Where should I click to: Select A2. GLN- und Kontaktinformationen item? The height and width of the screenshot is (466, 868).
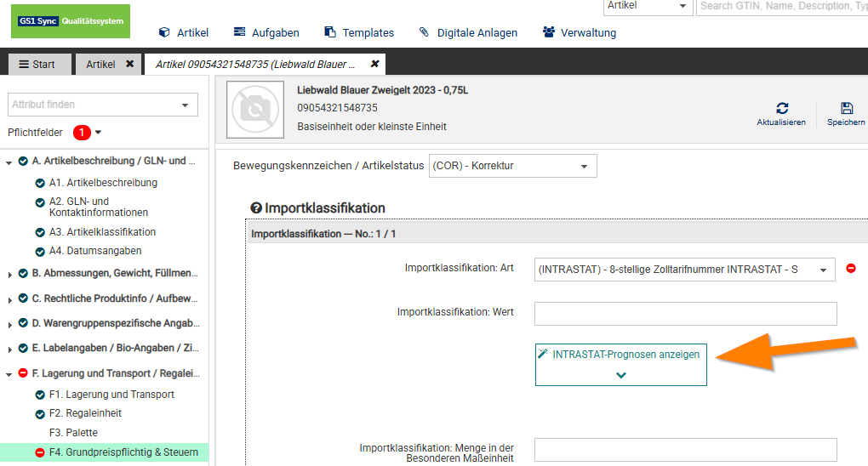pyautogui.click(x=99, y=207)
